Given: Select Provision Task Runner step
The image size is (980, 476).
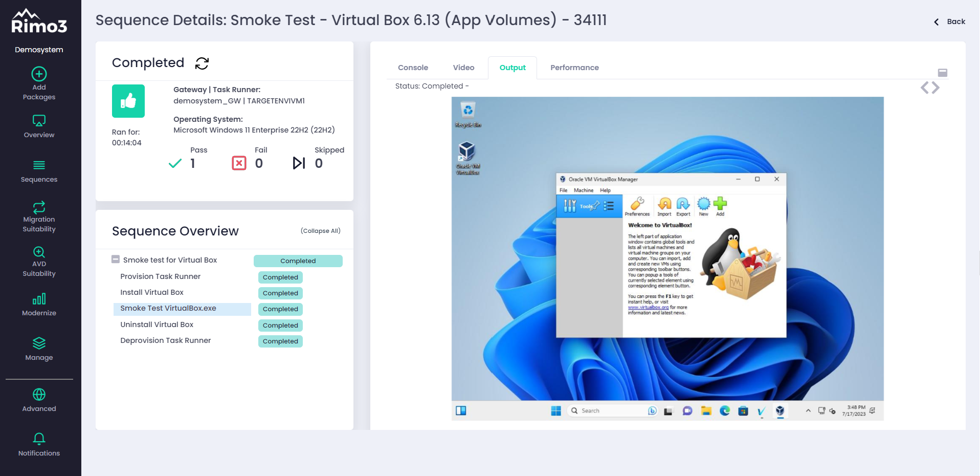Looking at the screenshot, I should pyautogui.click(x=160, y=276).
